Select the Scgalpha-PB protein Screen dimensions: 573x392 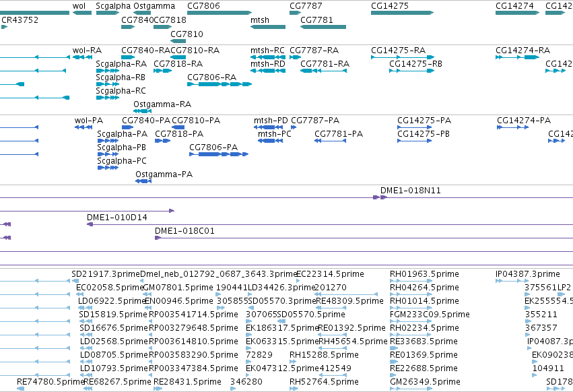pos(108,154)
